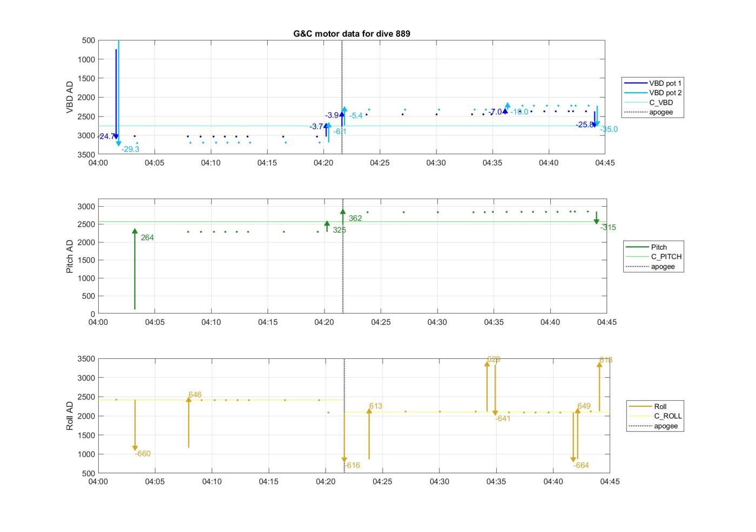Image resolution: width=756 pixels, height=532 pixels.
Task: Select the "362" pitch data label
Action: (355, 219)
